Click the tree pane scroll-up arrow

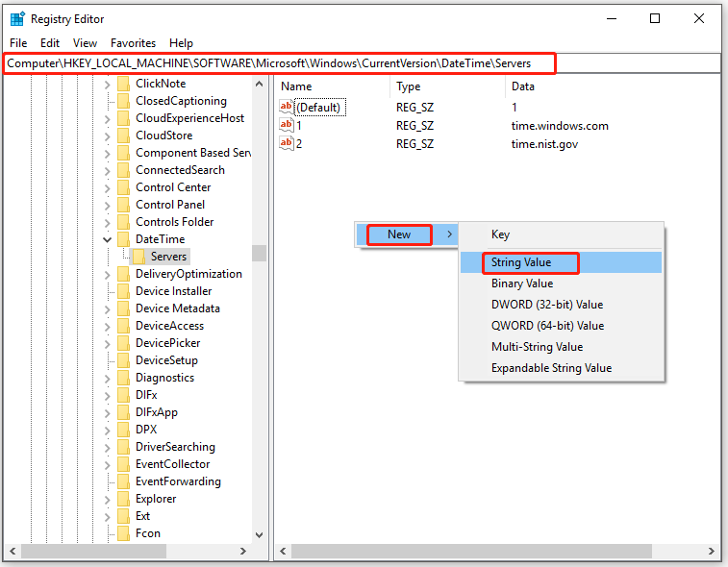point(259,84)
